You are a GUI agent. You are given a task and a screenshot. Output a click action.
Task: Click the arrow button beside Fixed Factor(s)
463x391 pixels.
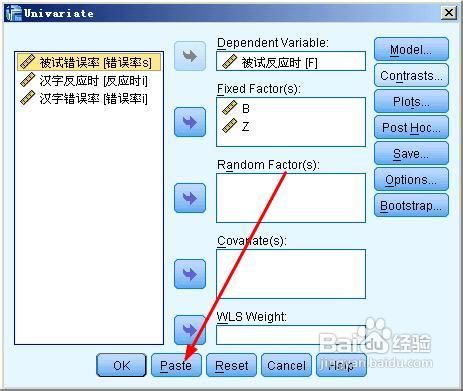[190, 122]
